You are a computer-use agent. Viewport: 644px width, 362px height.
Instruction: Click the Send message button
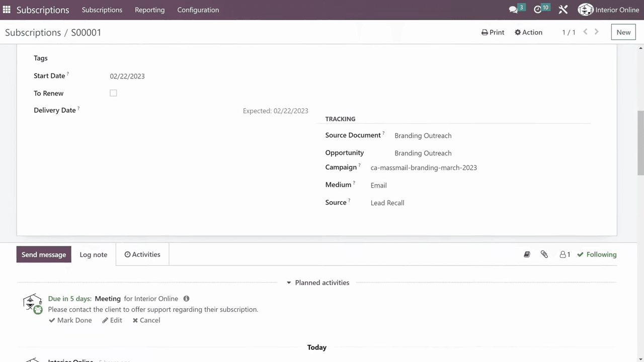coord(44,254)
